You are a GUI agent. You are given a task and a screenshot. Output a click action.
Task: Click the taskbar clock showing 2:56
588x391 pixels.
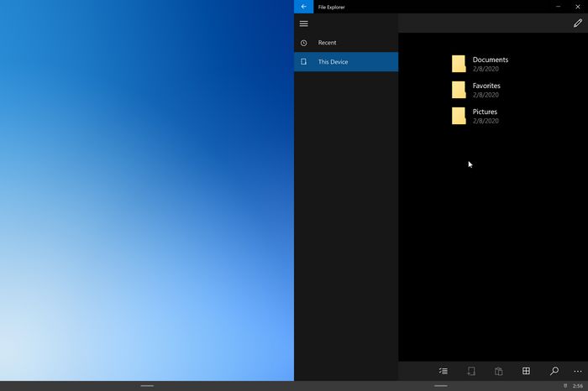578,386
